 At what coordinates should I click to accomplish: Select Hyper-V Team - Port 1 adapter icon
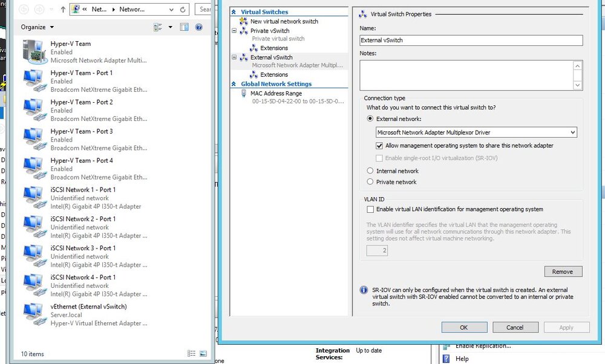pyautogui.click(x=34, y=81)
